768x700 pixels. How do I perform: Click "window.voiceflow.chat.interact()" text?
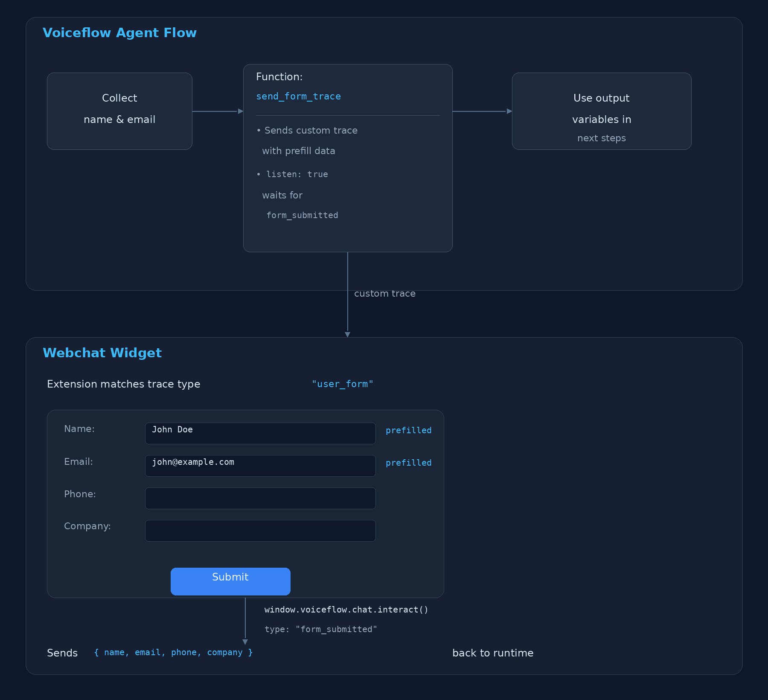[346, 610]
